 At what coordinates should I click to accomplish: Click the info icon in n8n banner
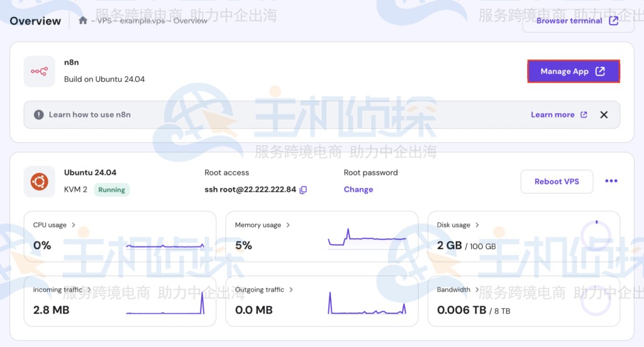39,114
